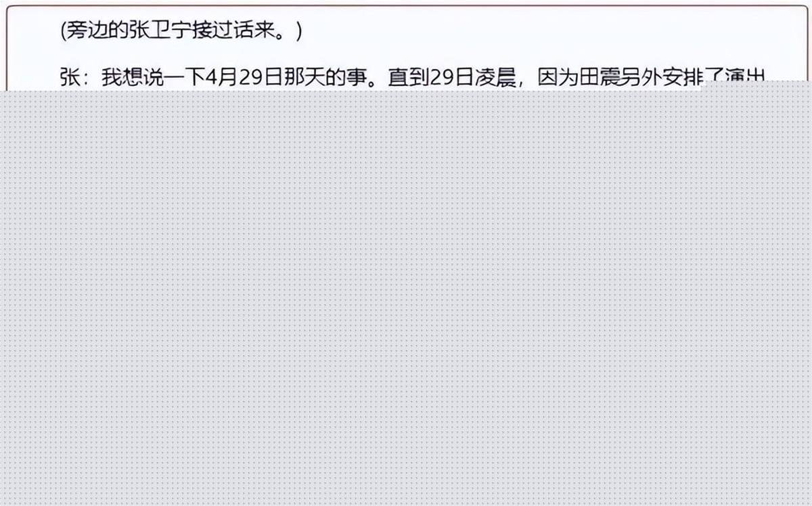This screenshot has height=506, width=812.
Task: Click the closing parenthesis after 接过话来。
Action: click(298, 32)
